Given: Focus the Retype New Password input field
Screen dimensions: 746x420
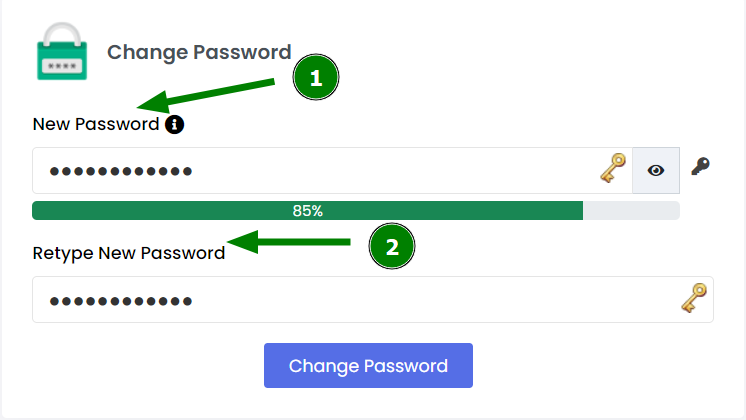Looking at the screenshot, I should pyautogui.click(x=373, y=300).
